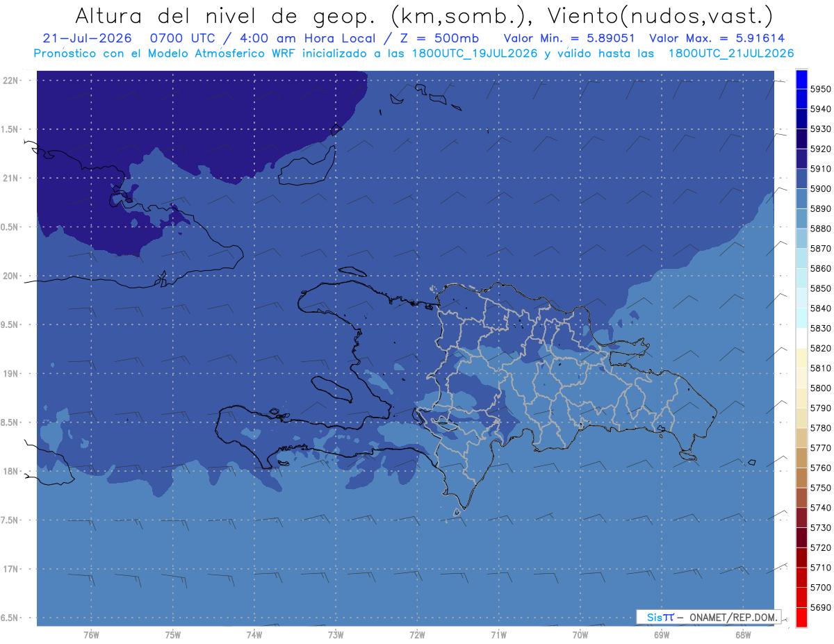
Task: Click the legend swatch between 5940 and 5950
Action: 801,99
